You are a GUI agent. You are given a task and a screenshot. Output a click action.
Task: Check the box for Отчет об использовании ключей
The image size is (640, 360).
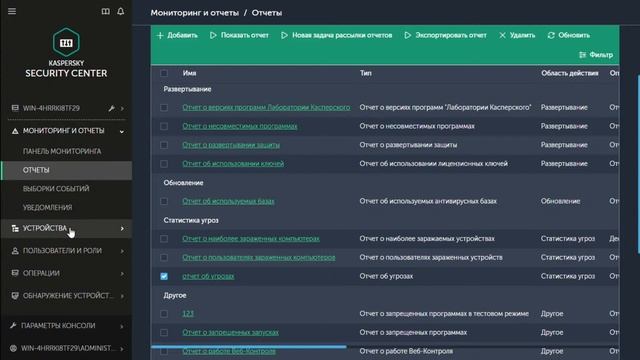[164, 164]
